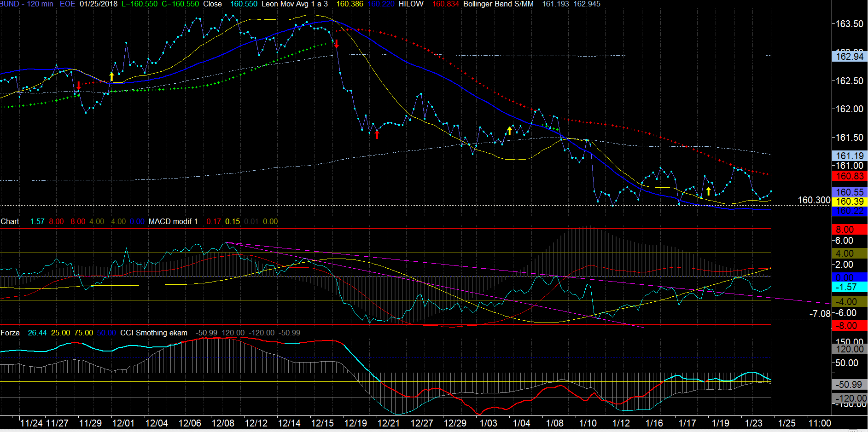This screenshot has height=432, width=868.
Task: Click the red down arrow signal after 12/15
Action: click(x=337, y=44)
